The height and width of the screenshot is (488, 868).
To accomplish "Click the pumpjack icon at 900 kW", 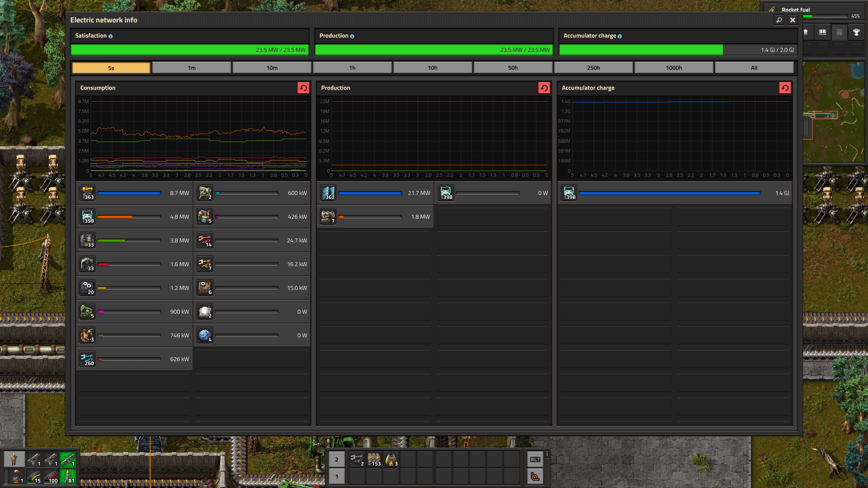I will [x=87, y=311].
